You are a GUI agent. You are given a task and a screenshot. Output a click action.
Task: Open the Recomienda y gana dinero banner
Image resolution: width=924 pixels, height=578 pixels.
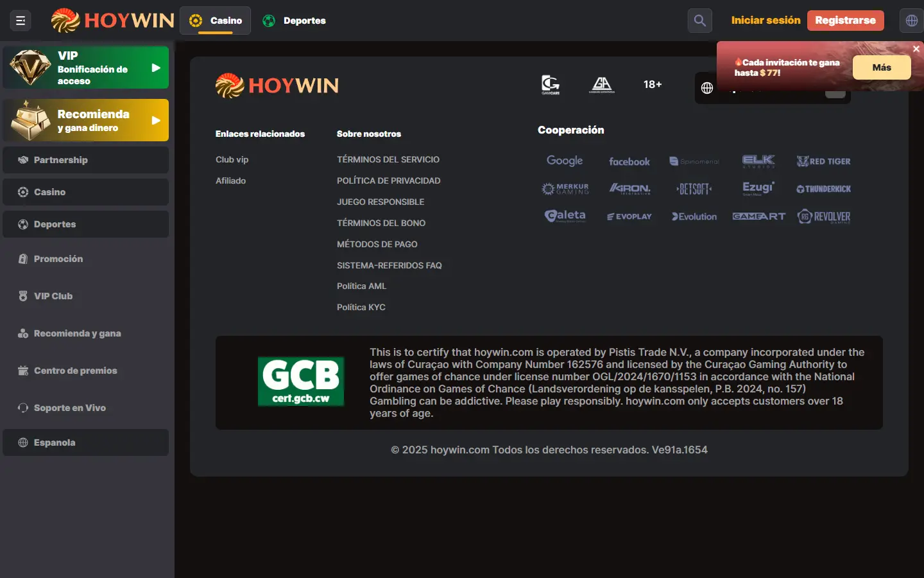coord(86,120)
